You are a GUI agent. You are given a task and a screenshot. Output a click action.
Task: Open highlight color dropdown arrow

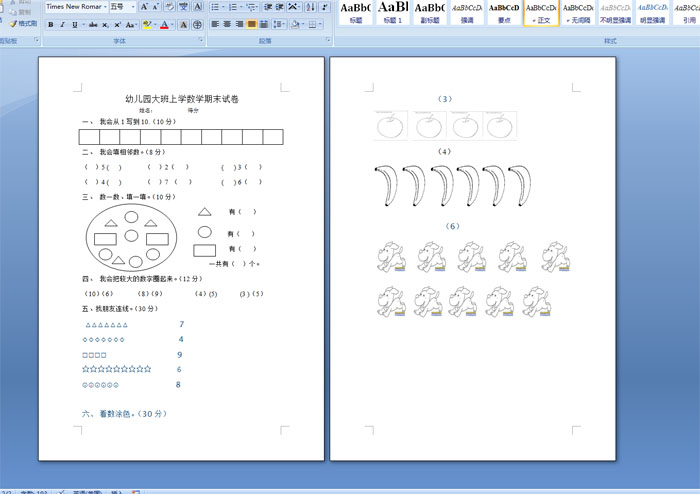tap(155, 25)
